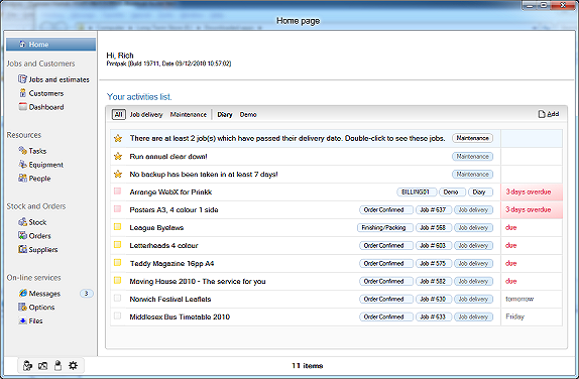Click Maintenance tag on overdue jobs alert
The image size is (579, 379).
(x=472, y=138)
